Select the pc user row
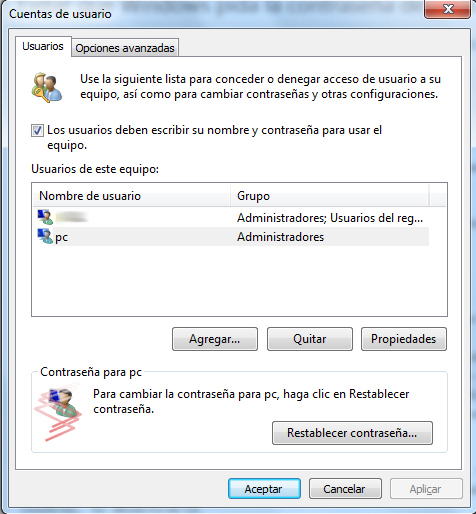The width and height of the screenshot is (476, 514). tap(231, 237)
